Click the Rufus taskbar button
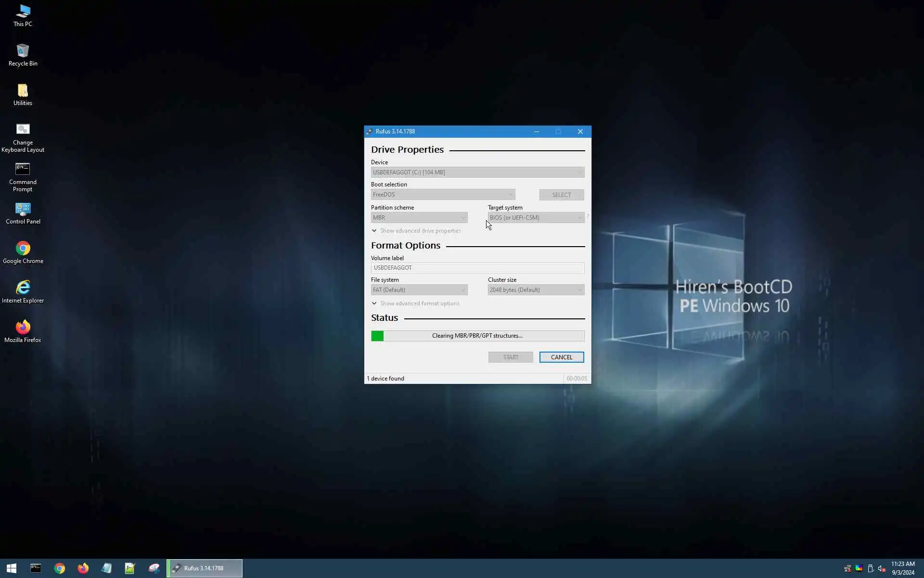The width and height of the screenshot is (924, 578). tap(205, 568)
